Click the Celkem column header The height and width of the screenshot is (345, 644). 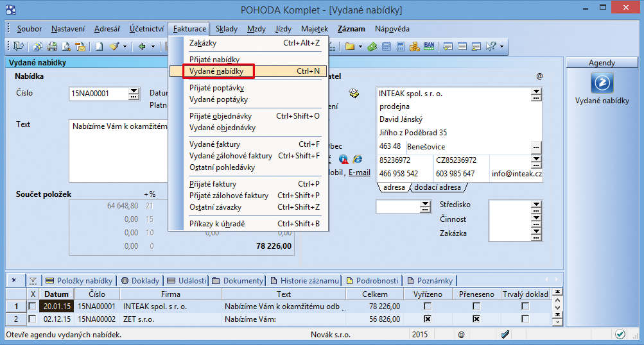[x=374, y=294]
